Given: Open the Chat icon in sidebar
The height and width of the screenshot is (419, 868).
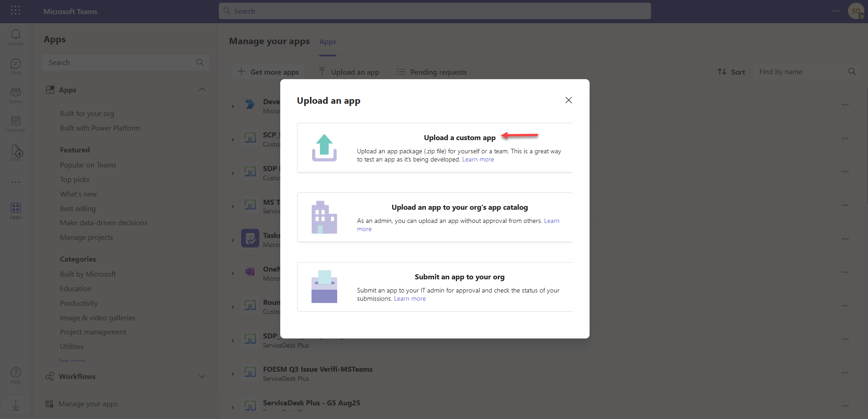Looking at the screenshot, I should click(15, 66).
